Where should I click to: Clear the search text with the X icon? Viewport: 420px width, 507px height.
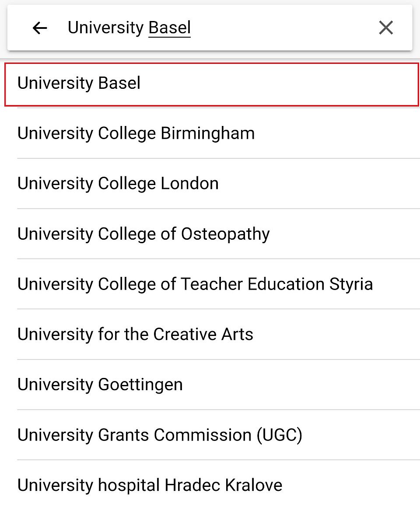pyautogui.click(x=386, y=28)
